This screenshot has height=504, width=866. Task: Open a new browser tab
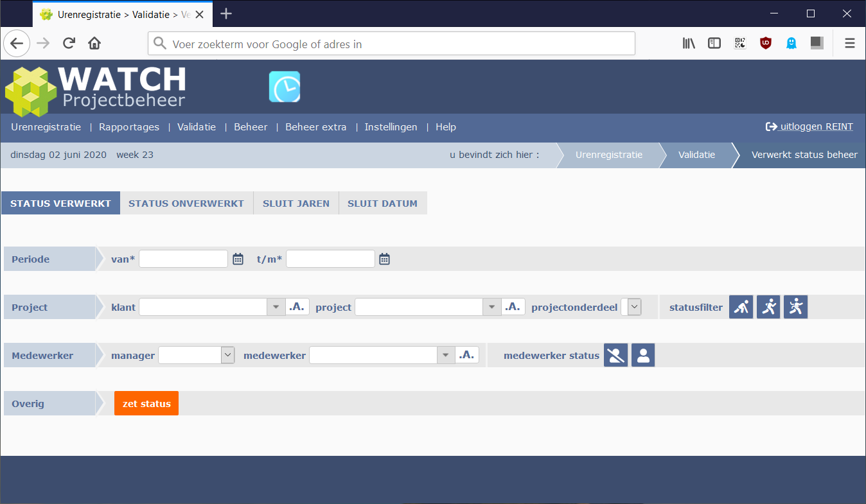click(x=226, y=13)
